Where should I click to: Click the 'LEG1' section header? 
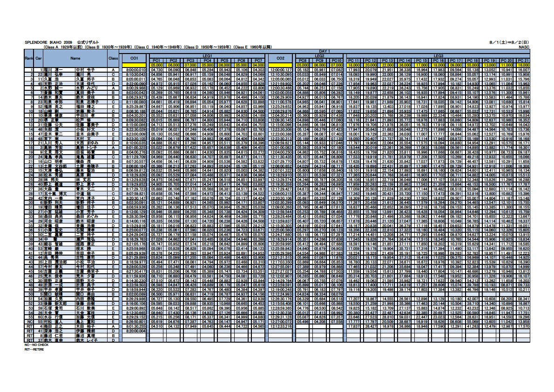[x=207, y=56]
